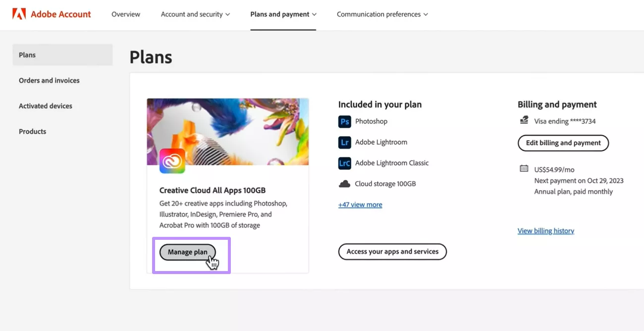644x331 pixels.
Task: Open View billing history
Action: coord(545,230)
